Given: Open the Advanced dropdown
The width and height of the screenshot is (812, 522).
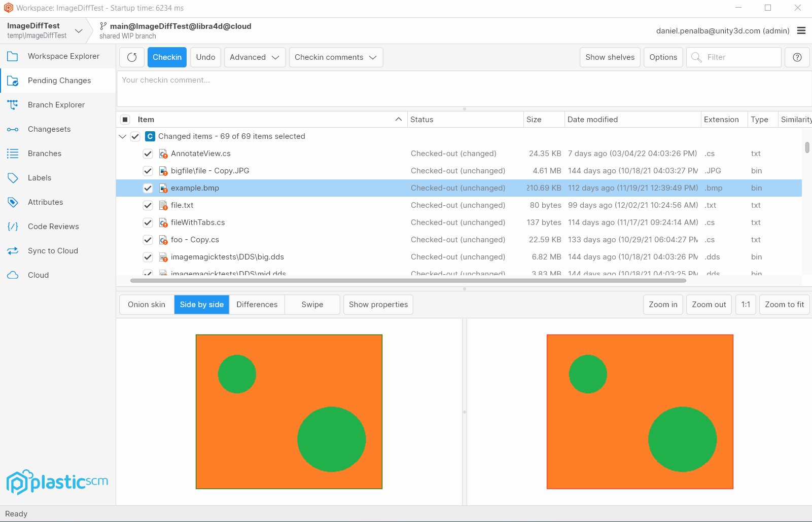Looking at the screenshot, I should (255, 57).
